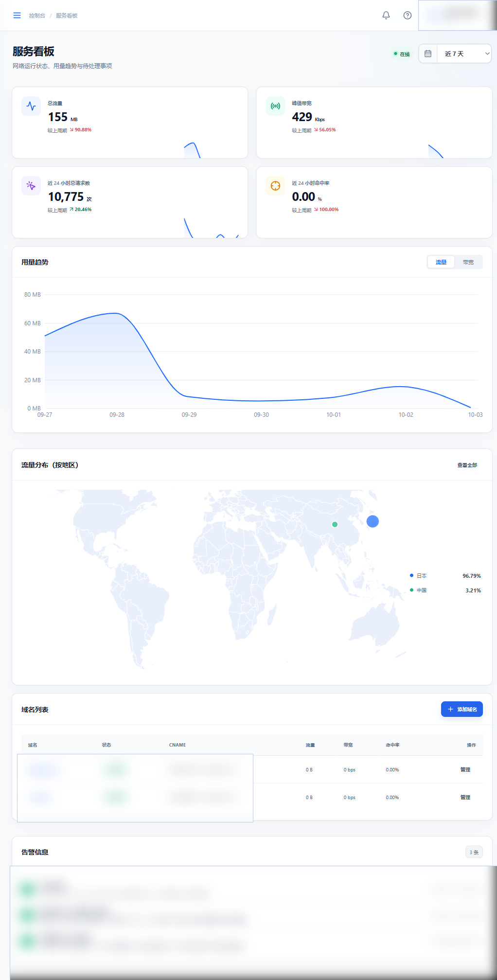The height and width of the screenshot is (980, 497).
Task: Click the 总流量 pulse icon
Action: [31, 106]
